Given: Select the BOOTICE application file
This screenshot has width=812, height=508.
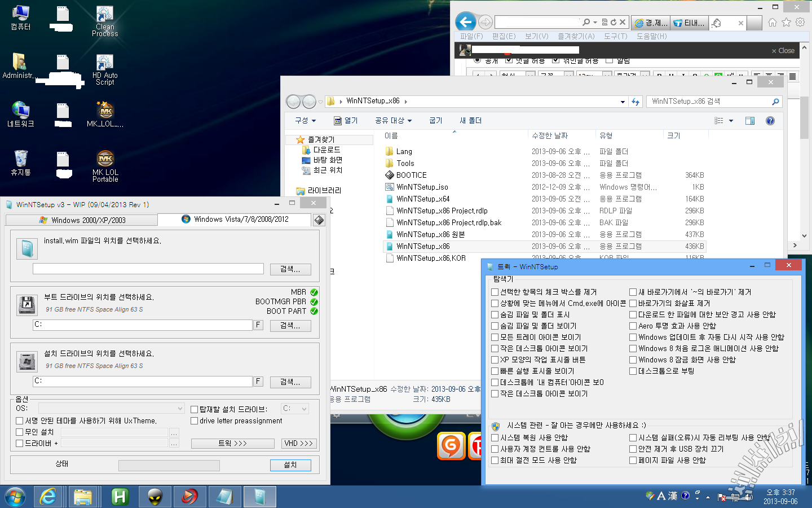Looking at the screenshot, I should click(412, 175).
